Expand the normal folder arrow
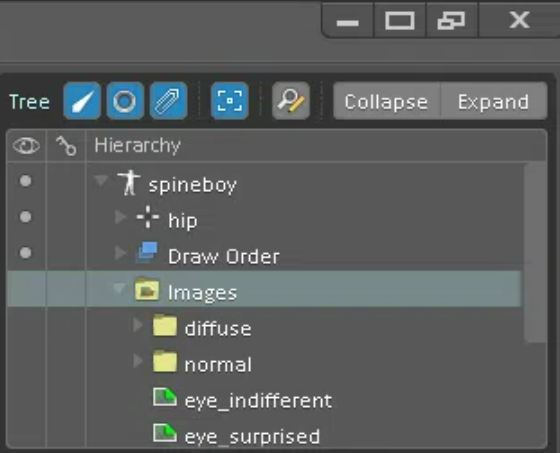Viewport: 560px width, 453px height. (138, 361)
